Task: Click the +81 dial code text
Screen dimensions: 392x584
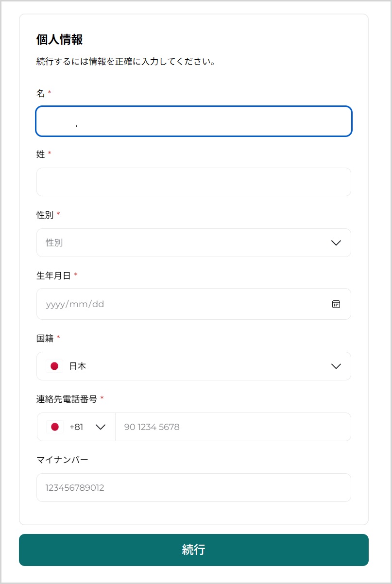Action: 76,427
